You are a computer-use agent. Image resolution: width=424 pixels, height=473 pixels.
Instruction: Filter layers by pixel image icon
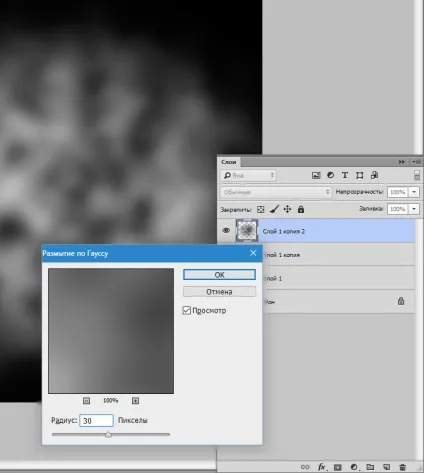(316, 175)
